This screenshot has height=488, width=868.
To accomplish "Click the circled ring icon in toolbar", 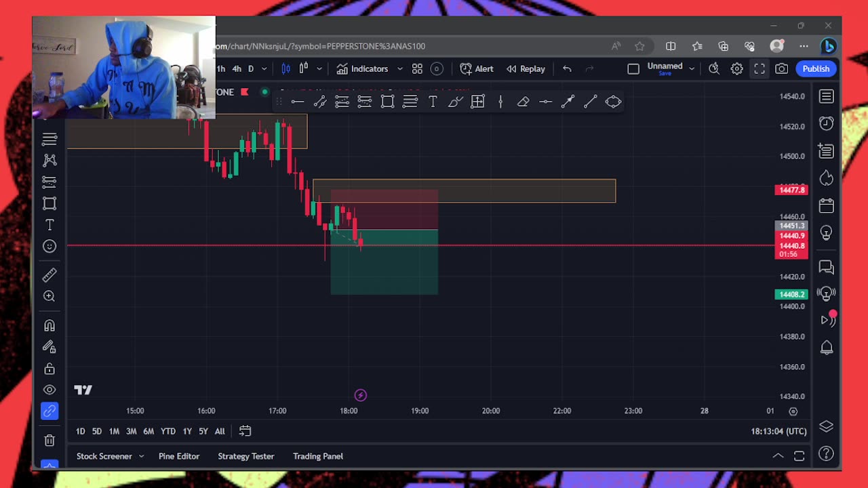I will click(x=437, y=68).
